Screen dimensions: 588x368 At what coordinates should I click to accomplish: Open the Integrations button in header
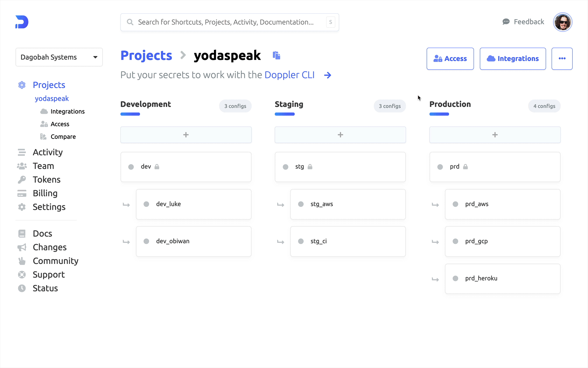point(513,59)
